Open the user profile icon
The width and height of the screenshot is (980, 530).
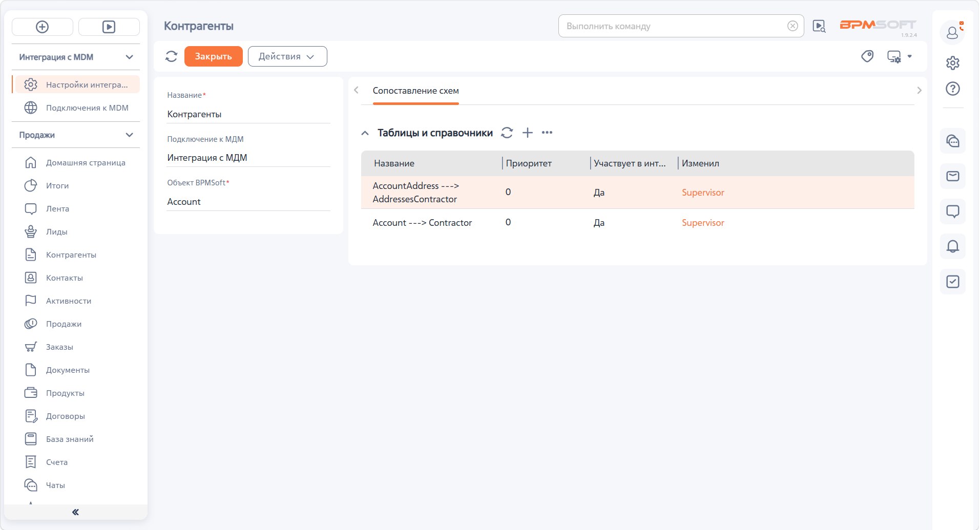point(952,33)
